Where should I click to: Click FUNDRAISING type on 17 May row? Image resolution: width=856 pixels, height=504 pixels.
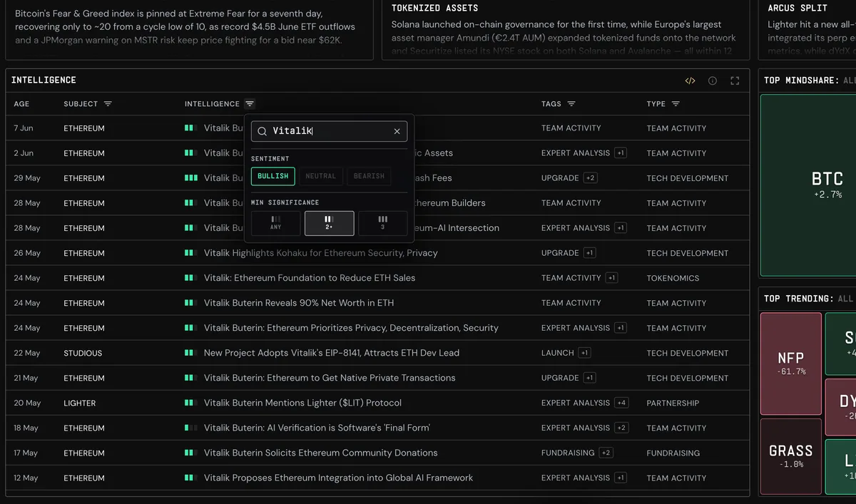point(673,453)
